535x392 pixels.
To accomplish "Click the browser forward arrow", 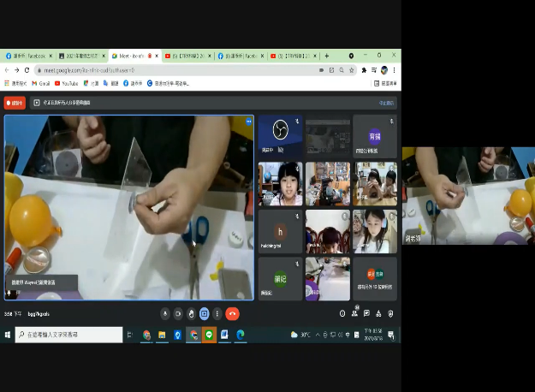I will [17, 70].
